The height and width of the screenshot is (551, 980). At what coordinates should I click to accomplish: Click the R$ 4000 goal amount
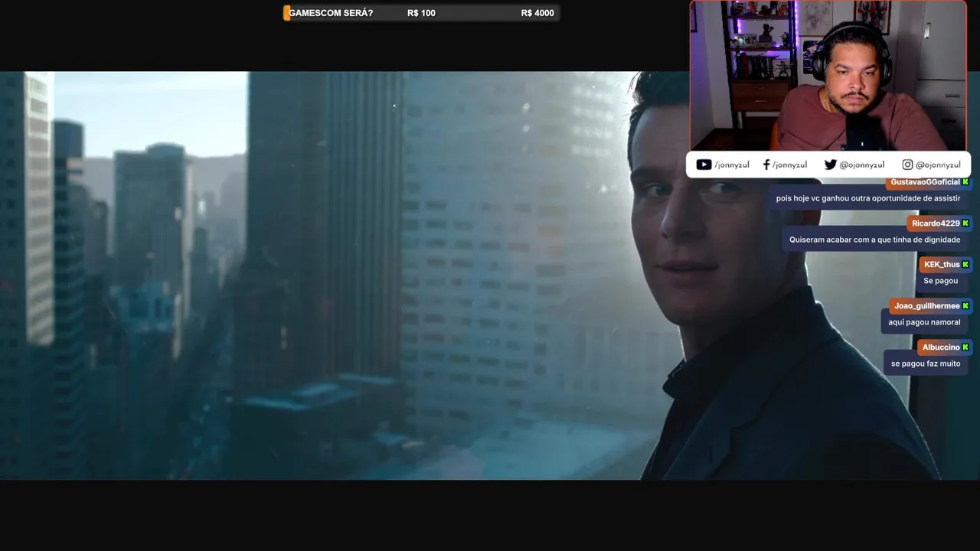[x=537, y=13]
